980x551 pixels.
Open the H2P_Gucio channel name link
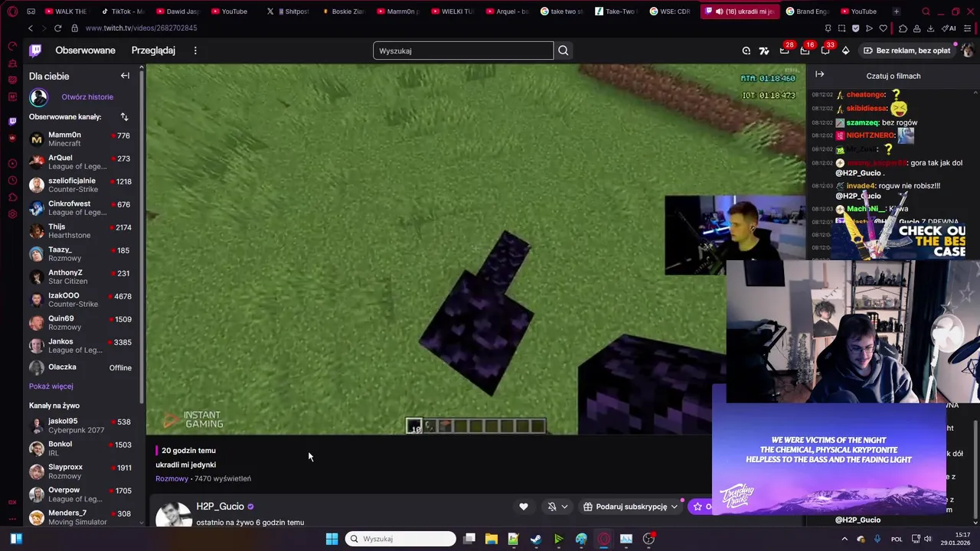pos(220,507)
